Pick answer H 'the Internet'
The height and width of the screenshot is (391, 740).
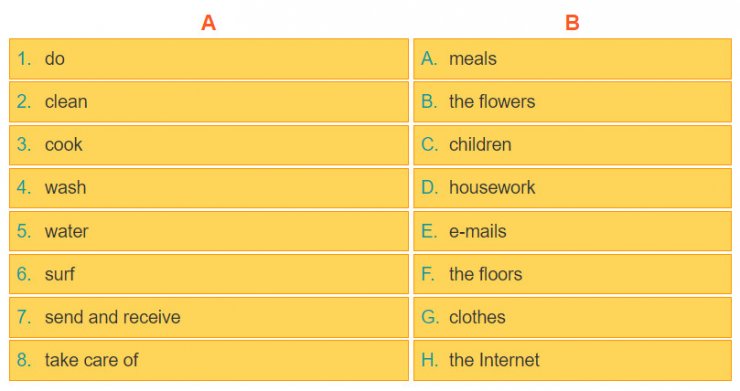572,360
